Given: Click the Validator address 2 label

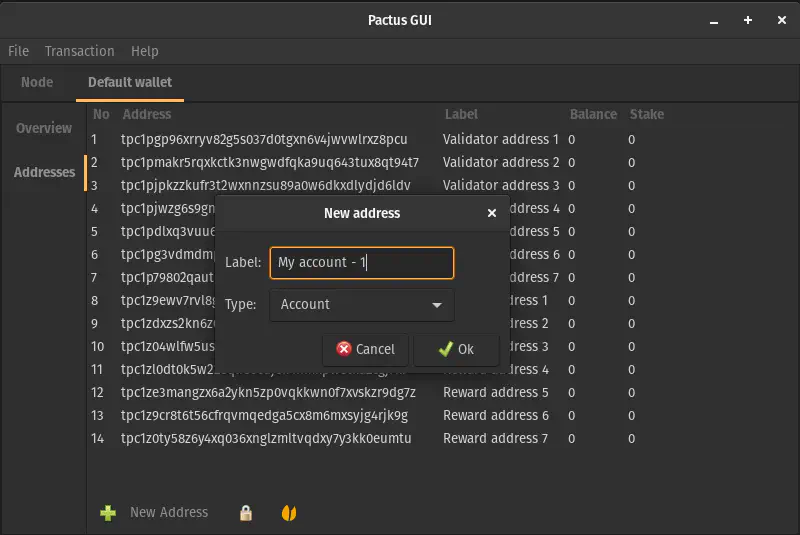Looking at the screenshot, I should pyautogui.click(x=501, y=162).
